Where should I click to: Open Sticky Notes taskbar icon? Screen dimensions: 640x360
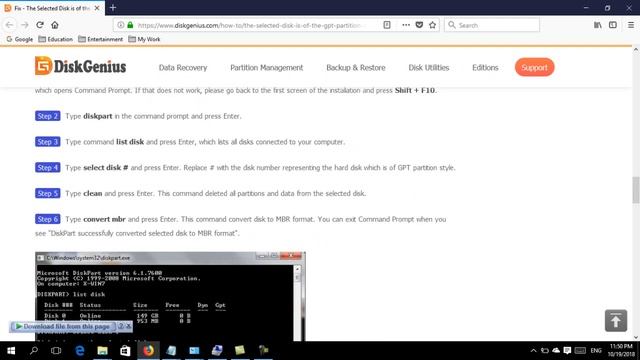pos(240,350)
